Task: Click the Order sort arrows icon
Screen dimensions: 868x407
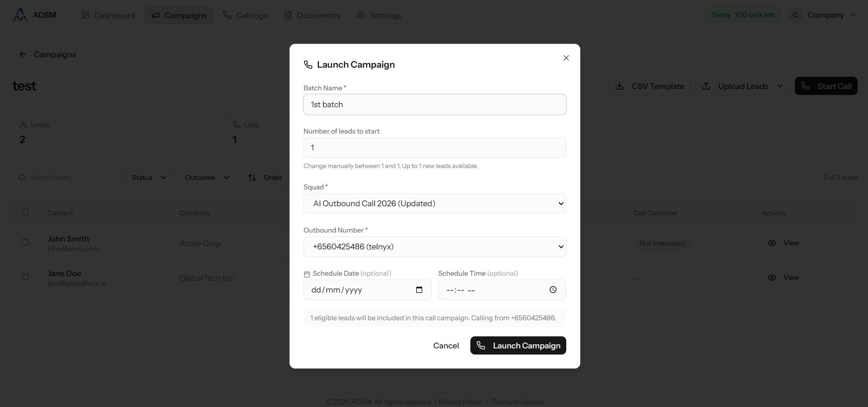Action: pos(252,178)
